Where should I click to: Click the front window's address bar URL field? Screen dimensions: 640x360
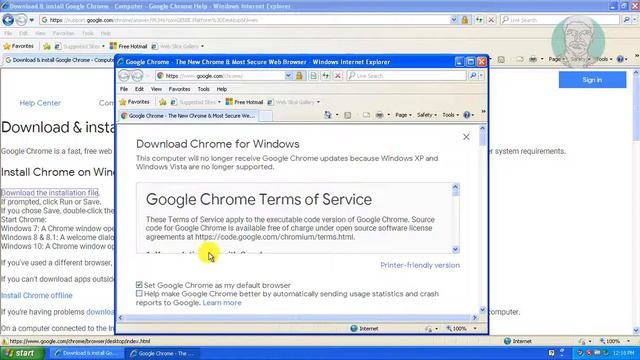tap(224, 76)
